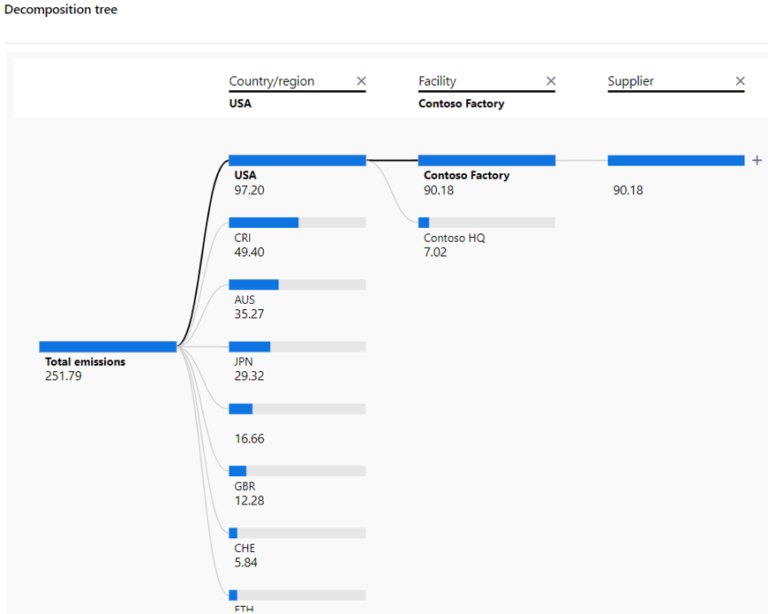Screen dimensions: 768x614
Task: Click the Country/region column header
Action: [x=272, y=81]
